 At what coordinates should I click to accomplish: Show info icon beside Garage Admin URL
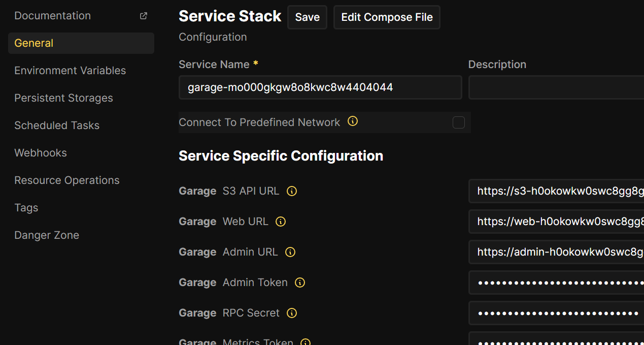point(290,252)
